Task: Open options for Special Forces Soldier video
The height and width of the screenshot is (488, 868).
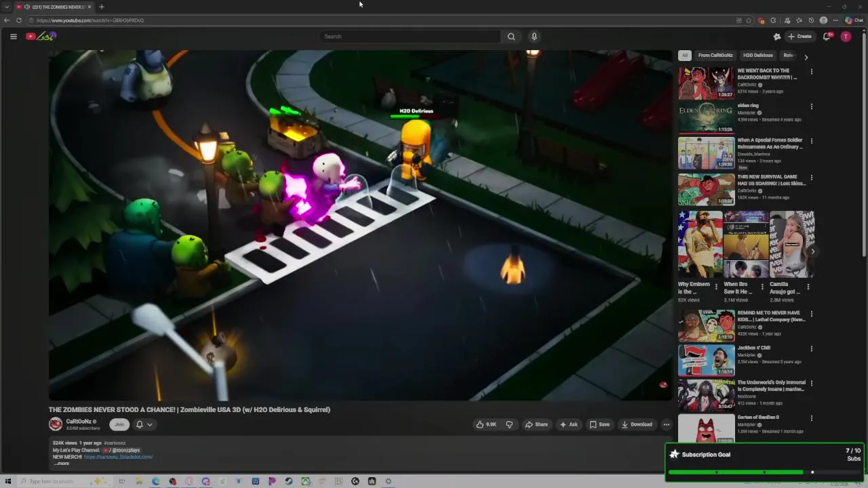Action: coord(812,141)
